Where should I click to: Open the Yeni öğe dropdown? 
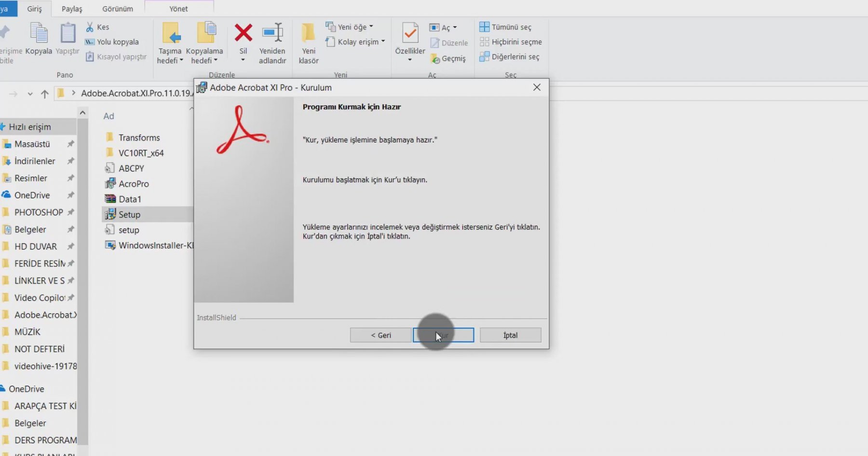pos(350,27)
